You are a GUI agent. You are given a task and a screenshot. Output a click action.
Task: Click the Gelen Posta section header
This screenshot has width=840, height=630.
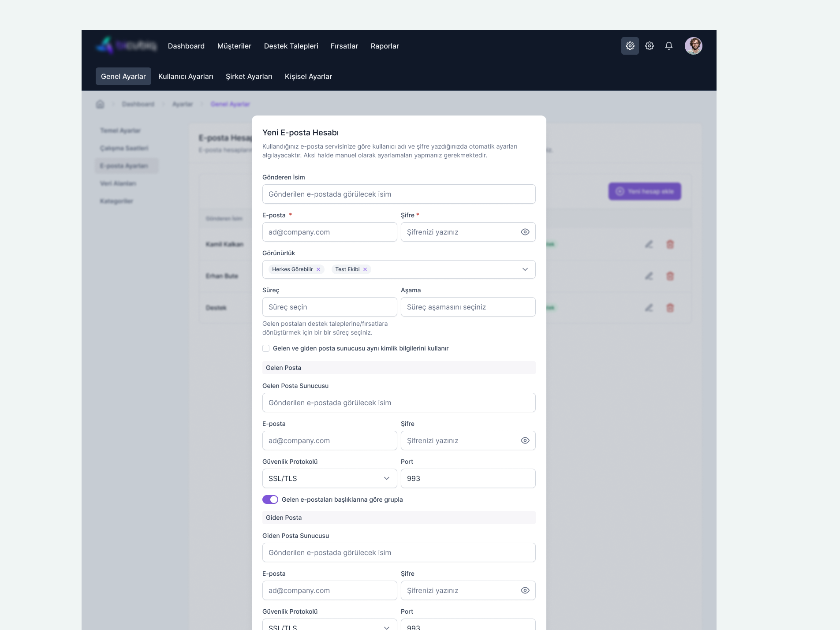(x=399, y=368)
